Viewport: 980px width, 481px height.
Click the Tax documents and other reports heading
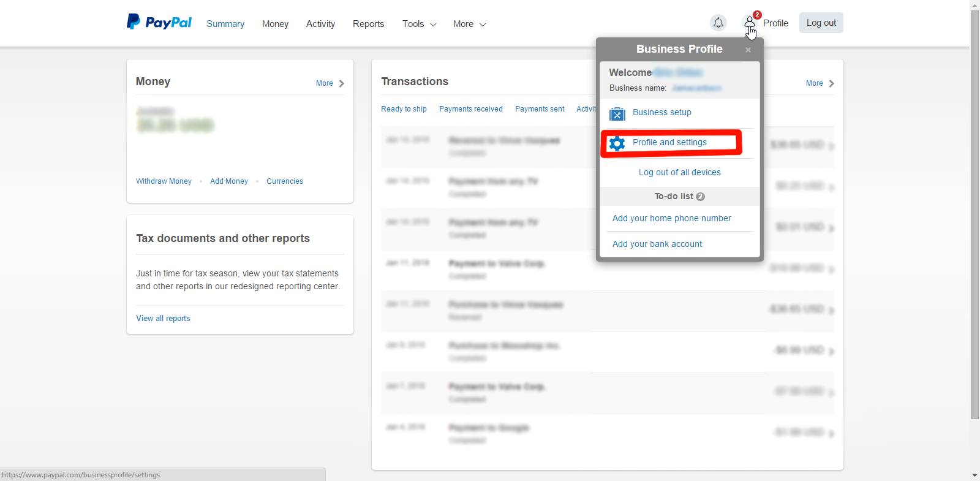223,238
